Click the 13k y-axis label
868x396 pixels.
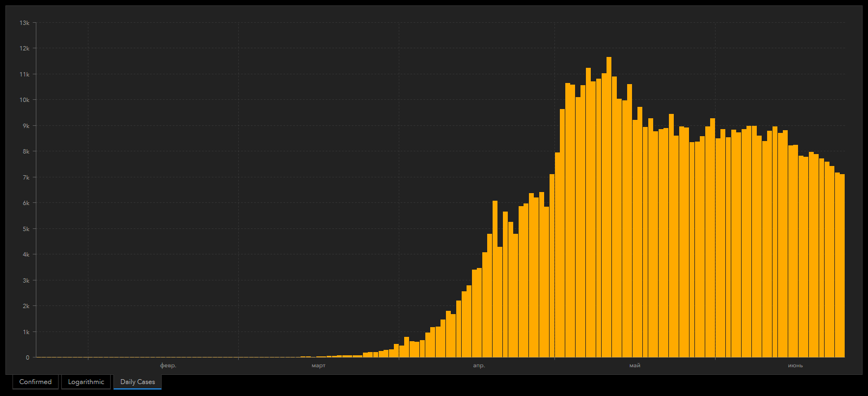pyautogui.click(x=24, y=23)
